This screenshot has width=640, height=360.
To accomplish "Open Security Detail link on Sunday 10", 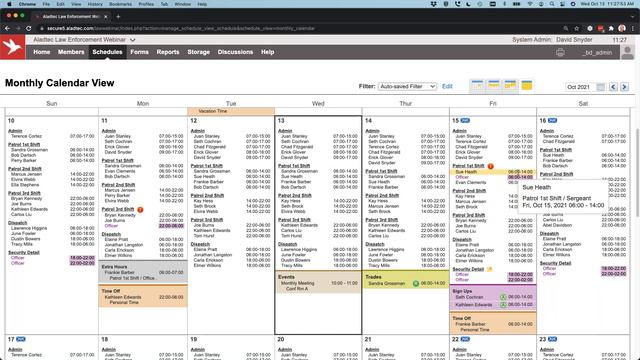I will click(x=24, y=252).
